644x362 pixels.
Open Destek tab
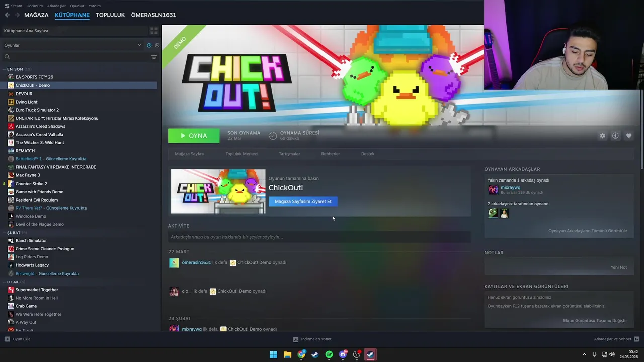368,154
